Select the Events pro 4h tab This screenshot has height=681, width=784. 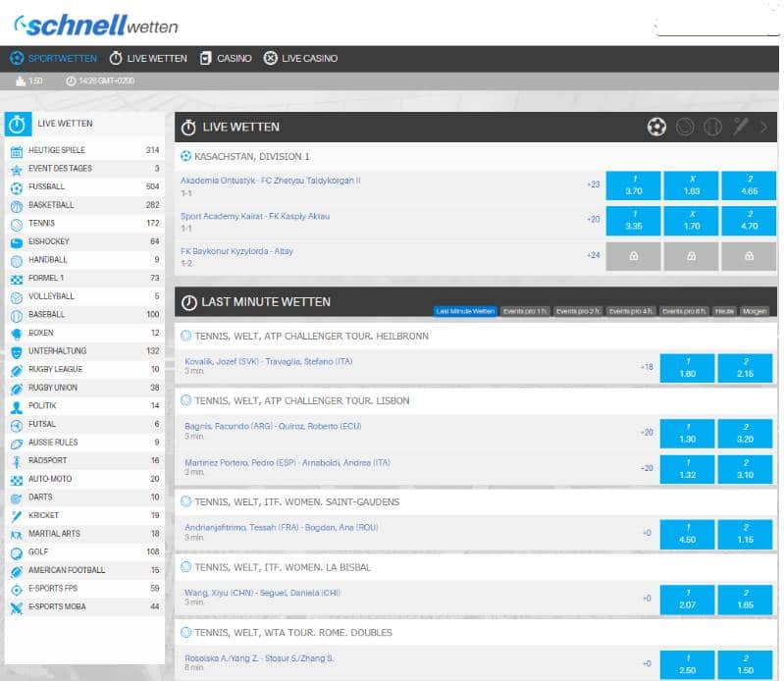[631, 311]
